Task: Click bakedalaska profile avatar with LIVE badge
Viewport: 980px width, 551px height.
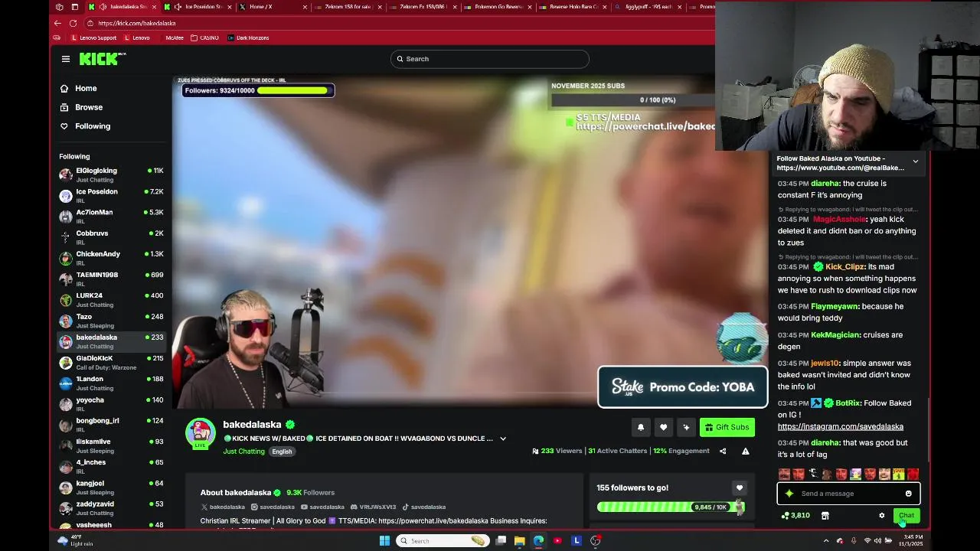Action: coord(201,433)
